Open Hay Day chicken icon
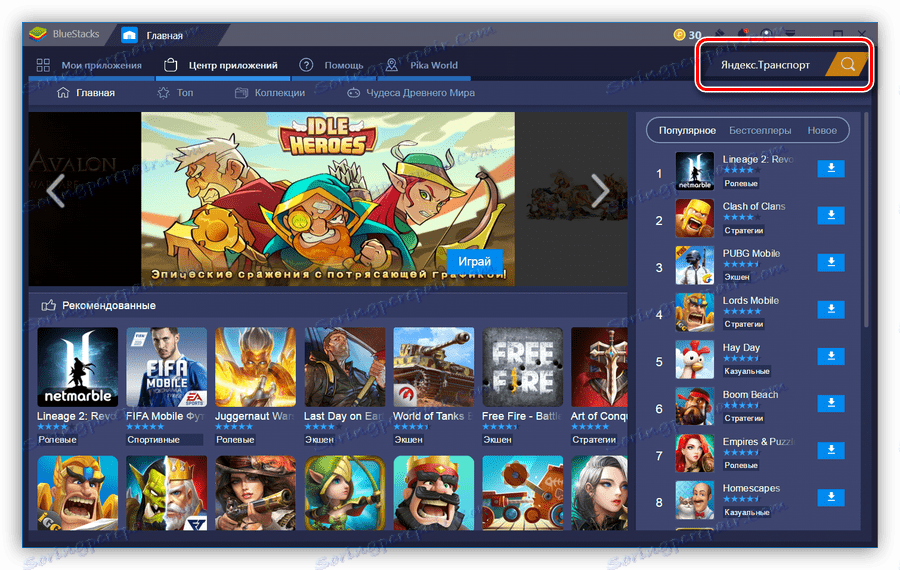Screen dimensions: 900x570 tap(695, 359)
